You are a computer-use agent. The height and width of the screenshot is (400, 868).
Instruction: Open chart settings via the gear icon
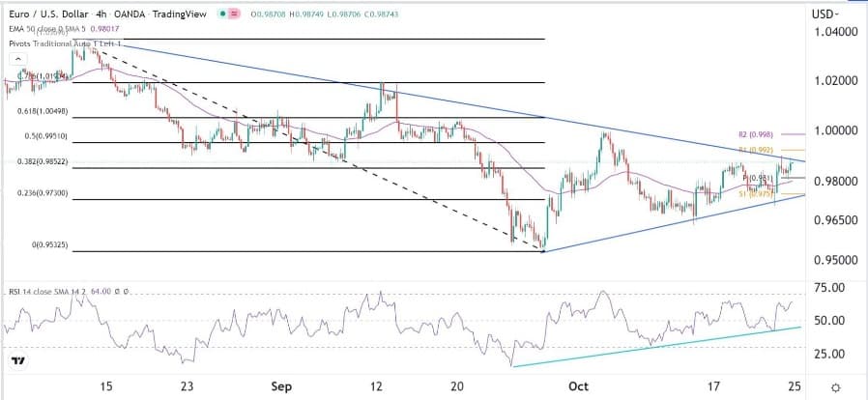point(836,387)
